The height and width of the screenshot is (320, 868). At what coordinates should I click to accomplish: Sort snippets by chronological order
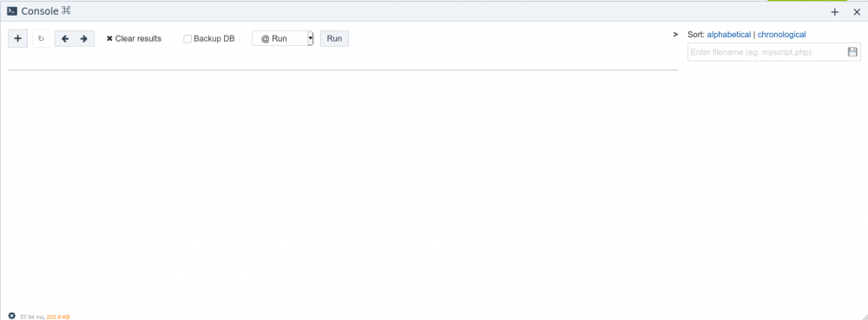(782, 35)
